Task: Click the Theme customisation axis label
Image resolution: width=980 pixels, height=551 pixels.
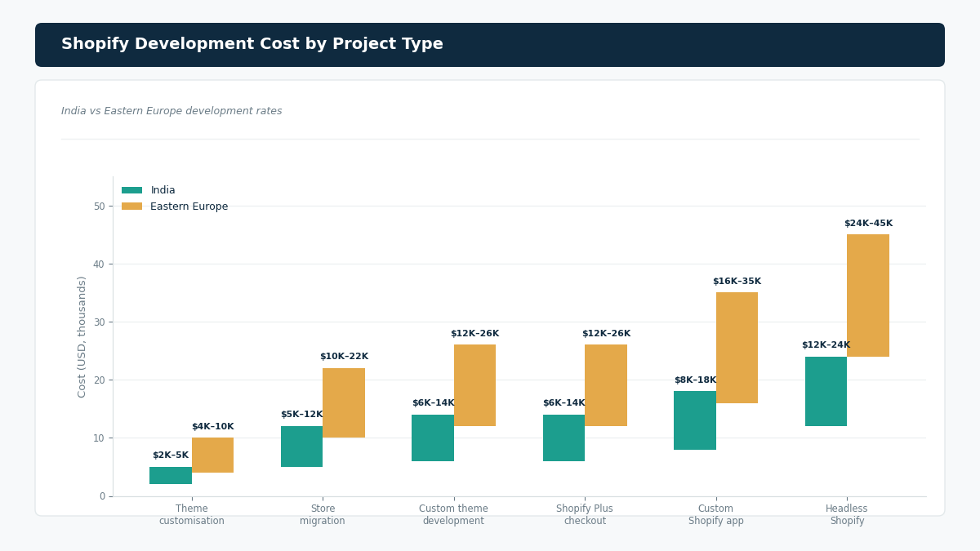Action: 192,515
